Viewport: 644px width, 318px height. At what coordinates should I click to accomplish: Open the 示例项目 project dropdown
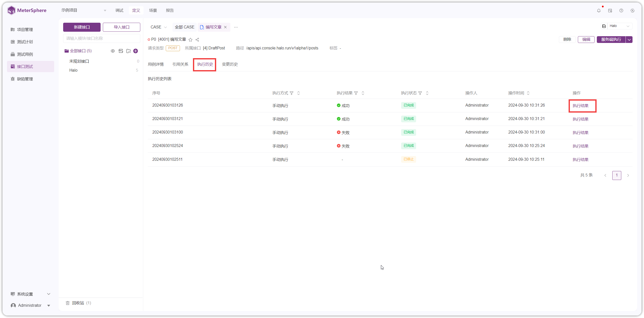pos(84,10)
